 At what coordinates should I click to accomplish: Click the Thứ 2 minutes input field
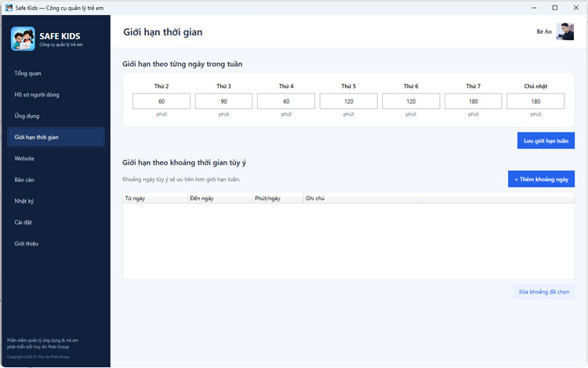(x=162, y=101)
